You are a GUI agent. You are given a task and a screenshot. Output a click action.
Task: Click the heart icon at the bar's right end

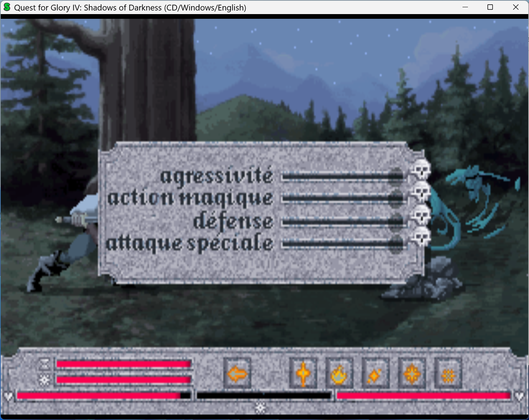pyautogui.click(x=519, y=396)
